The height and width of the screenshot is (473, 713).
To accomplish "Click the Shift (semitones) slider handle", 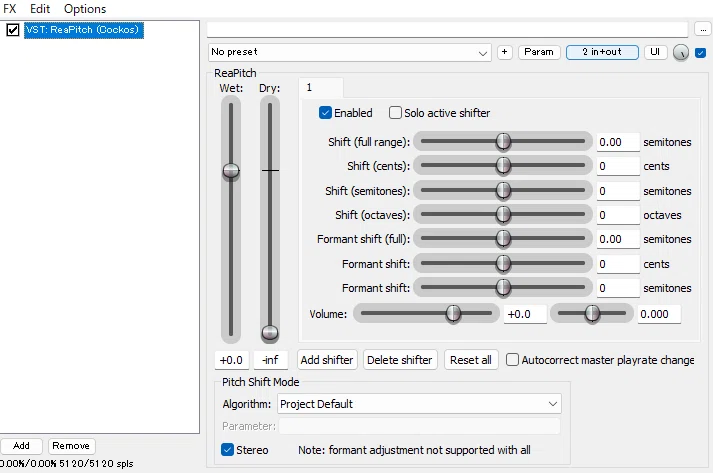I will pos(503,191).
